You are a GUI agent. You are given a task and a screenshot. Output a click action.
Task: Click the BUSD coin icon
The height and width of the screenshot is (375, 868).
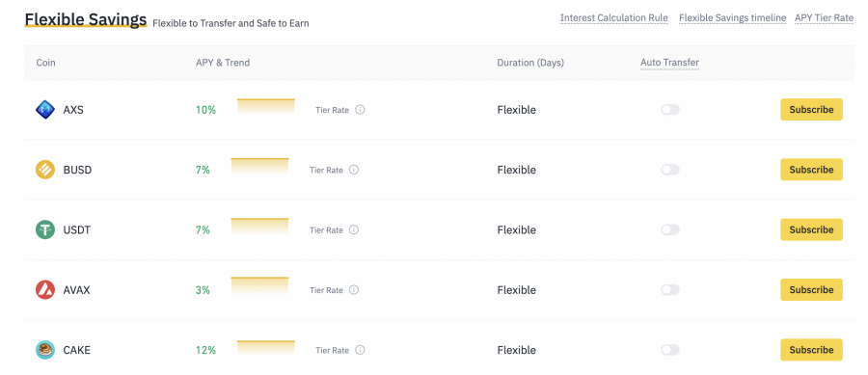(45, 170)
